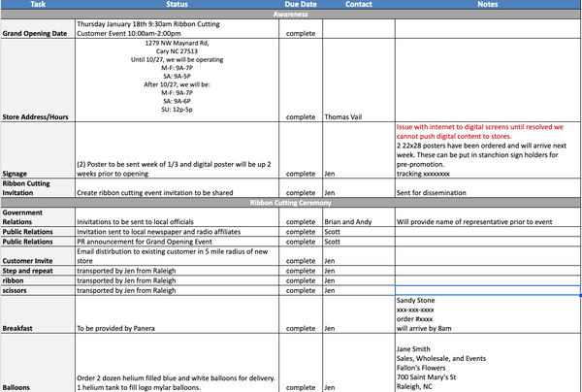Image resolution: width=582 pixels, height=392 pixels.
Task: Select the Step and repeat task cell
Action: tap(36, 271)
